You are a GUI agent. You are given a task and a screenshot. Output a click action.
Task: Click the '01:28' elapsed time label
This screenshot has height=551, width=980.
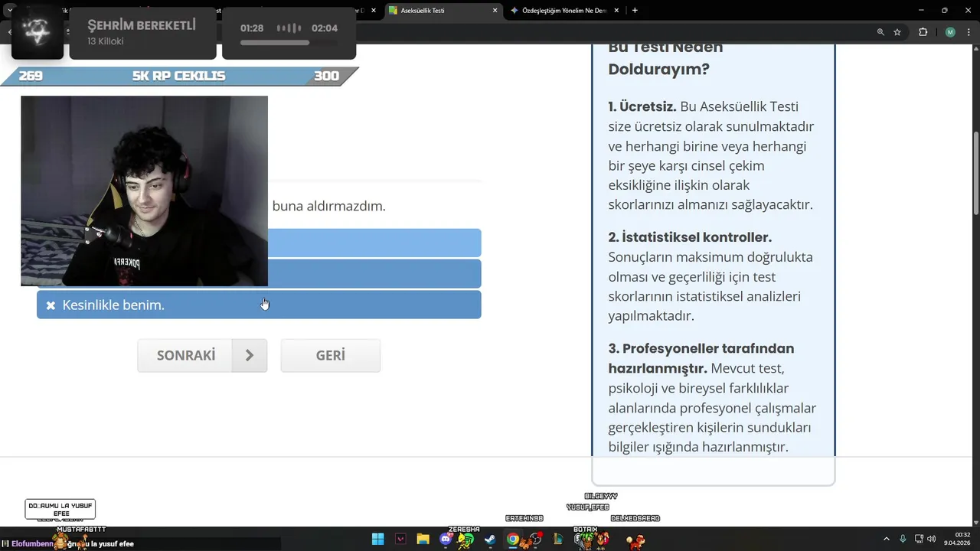tap(252, 28)
